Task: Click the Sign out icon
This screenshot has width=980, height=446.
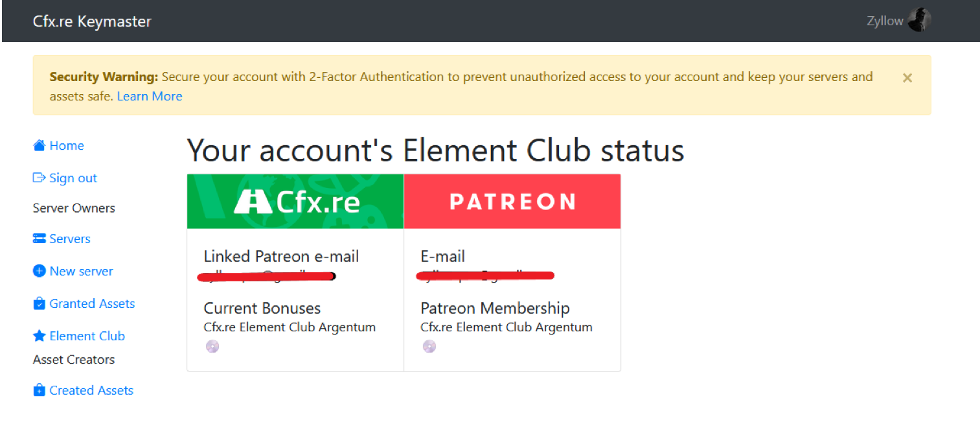Action: coord(40,178)
